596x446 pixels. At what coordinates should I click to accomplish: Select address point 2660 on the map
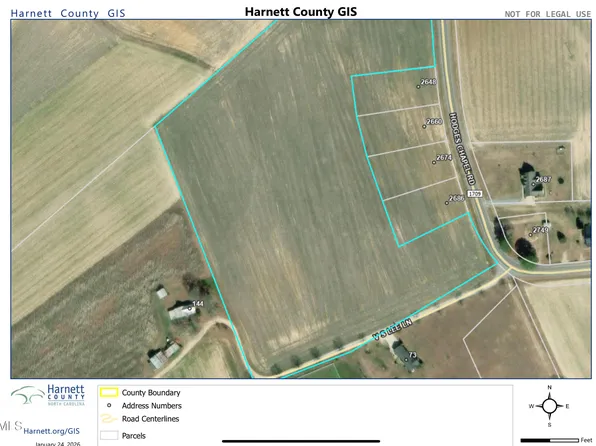click(x=425, y=126)
